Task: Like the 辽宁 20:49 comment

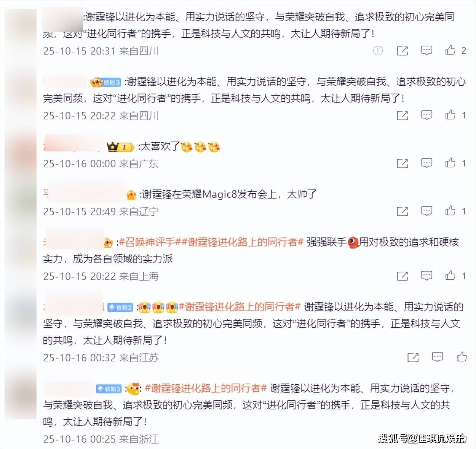Action: [x=450, y=211]
